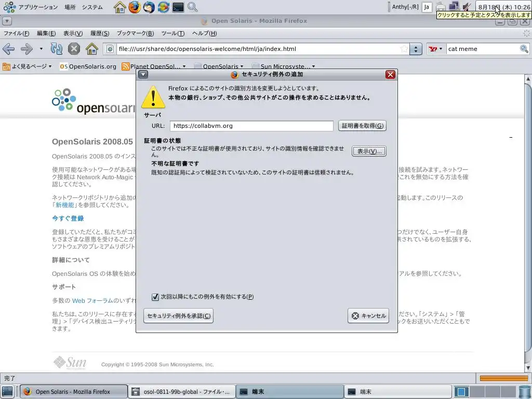This screenshot has width=532, height=399.
Task: Click the Web フォーラム link
Action: 92,301
